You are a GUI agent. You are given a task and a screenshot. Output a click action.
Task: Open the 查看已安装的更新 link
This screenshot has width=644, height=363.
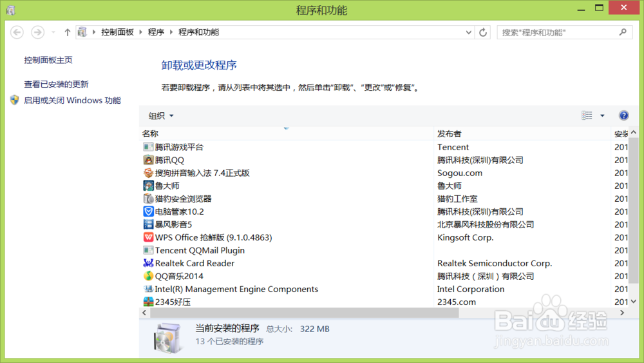pyautogui.click(x=56, y=84)
